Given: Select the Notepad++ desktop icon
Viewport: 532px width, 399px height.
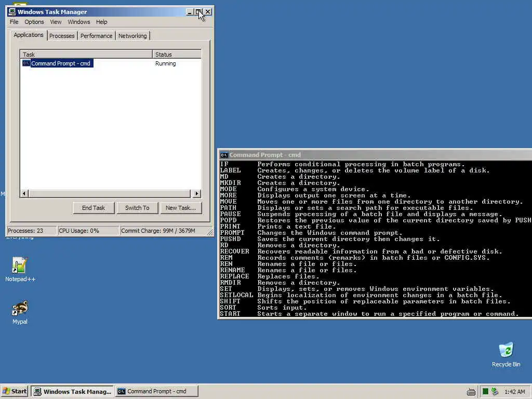Looking at the screenshot, I should tap(20, 270).
